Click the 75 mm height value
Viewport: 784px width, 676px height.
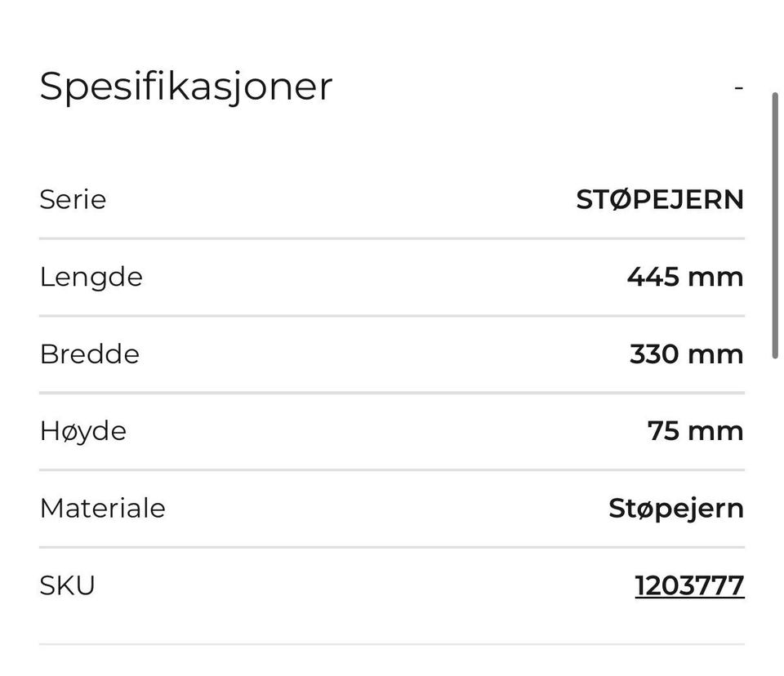pyautogui.click(x=695, y=430)
